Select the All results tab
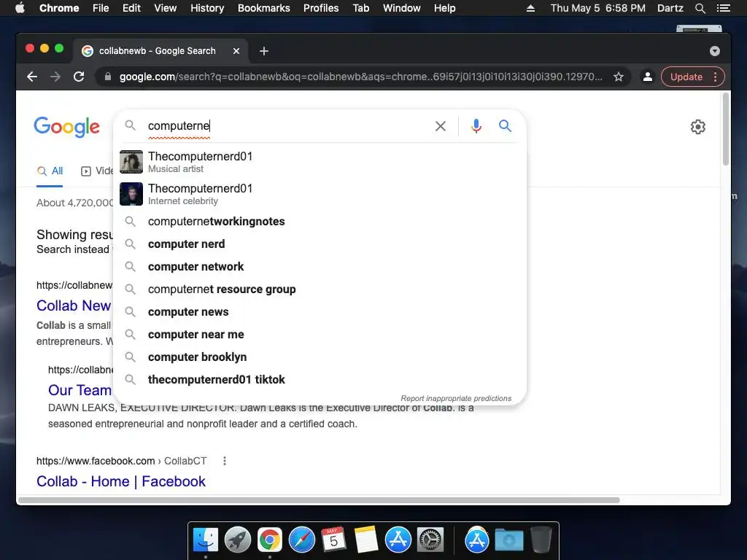747x560 pixels. coord(50,171)
